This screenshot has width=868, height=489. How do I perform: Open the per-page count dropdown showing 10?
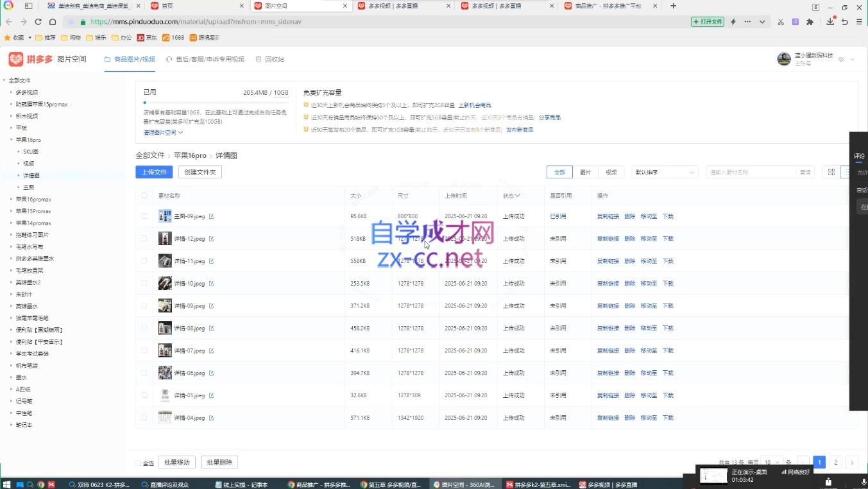click(x=772, y=462)
